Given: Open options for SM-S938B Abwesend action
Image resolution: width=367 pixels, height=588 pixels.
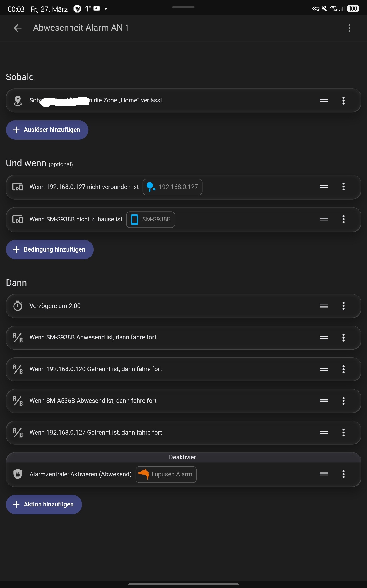Looking at the screenshot, I should pyautogui.click(x=343, y=337).
